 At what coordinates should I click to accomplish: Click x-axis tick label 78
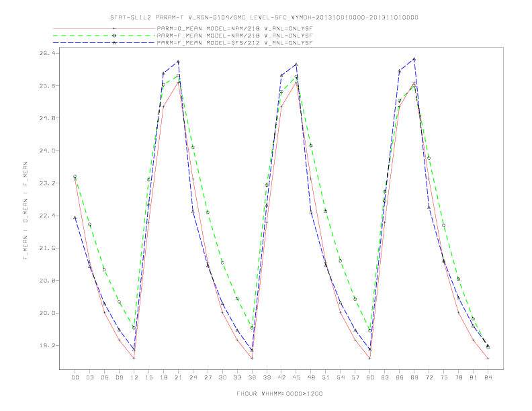[458, 377]
